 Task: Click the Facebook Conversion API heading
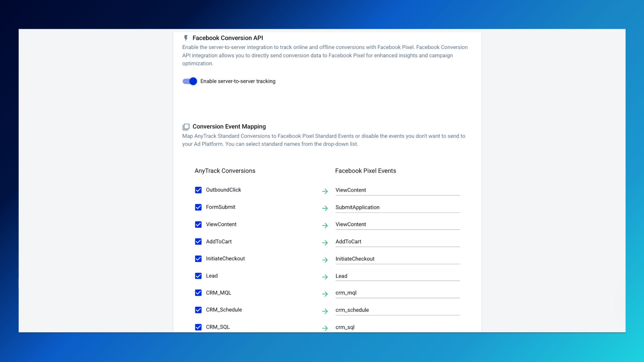click(x=227, y=38)
